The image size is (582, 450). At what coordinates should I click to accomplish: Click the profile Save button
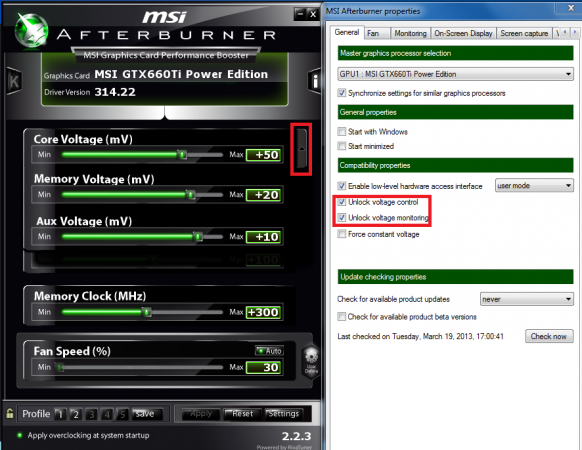[147, 414]
